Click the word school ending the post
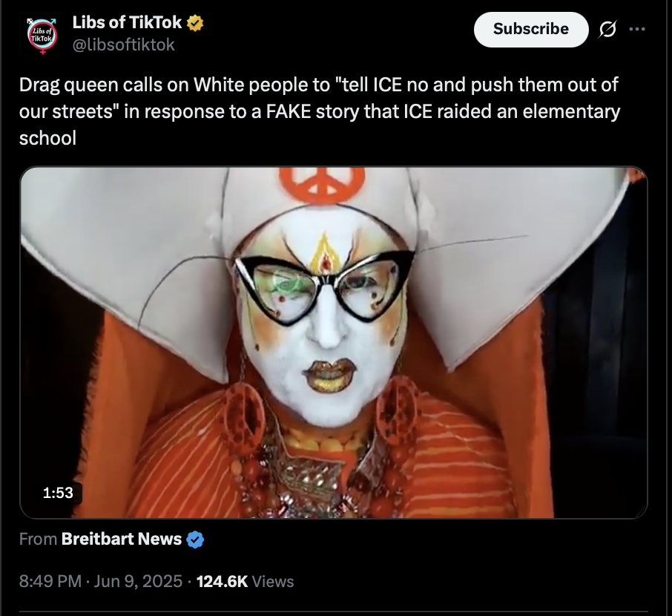The width and height of the screenshot is (672, 616). (47, 138)
